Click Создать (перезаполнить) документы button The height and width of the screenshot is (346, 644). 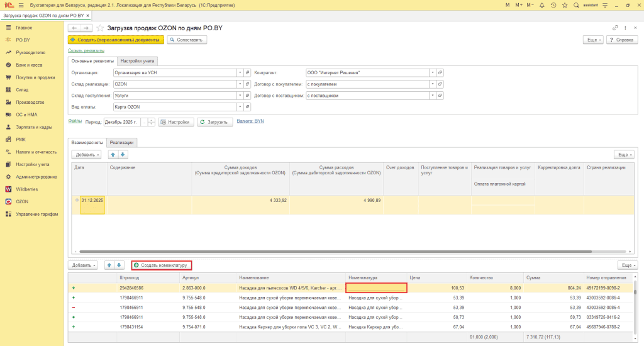(116, 40)
